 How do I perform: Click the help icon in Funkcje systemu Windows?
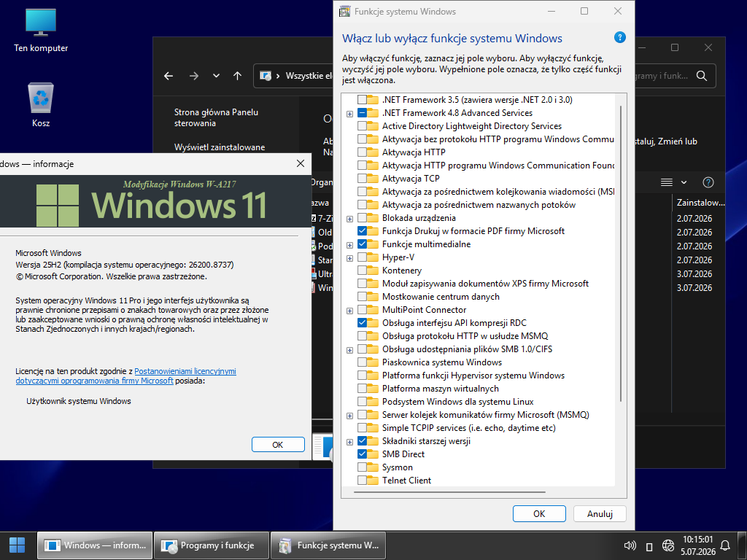coord(619,38)
